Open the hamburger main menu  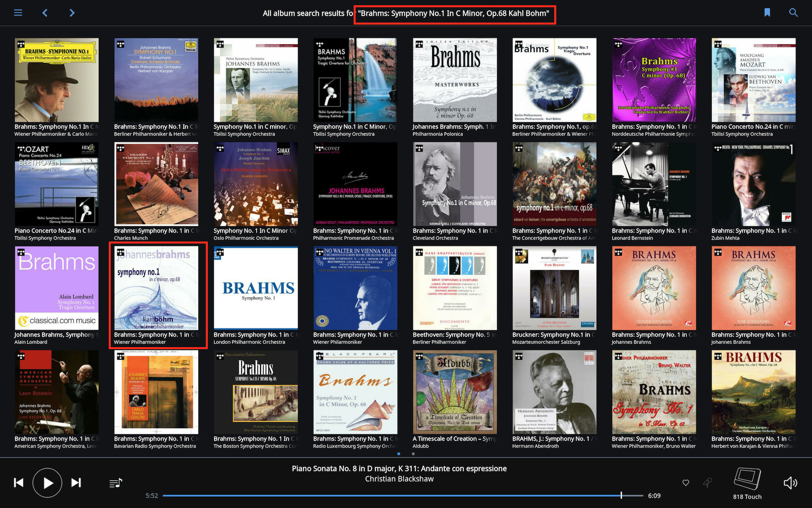18,13
